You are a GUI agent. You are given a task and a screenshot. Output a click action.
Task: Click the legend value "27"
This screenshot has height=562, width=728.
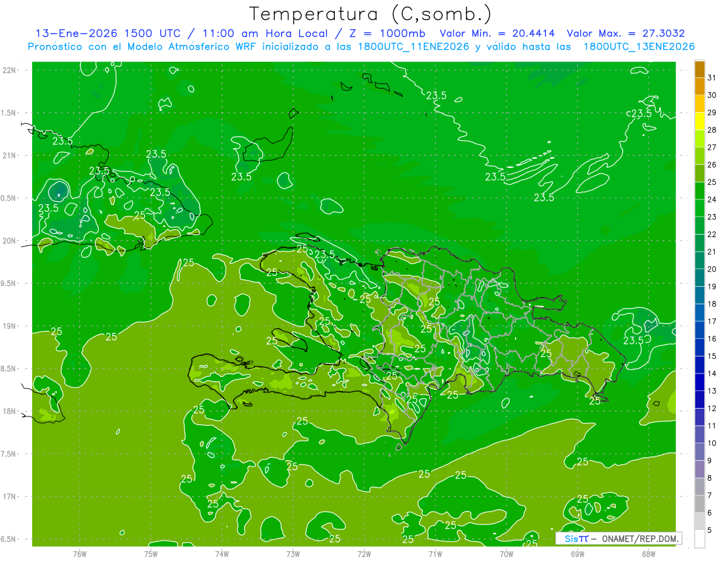pos(712,147)
